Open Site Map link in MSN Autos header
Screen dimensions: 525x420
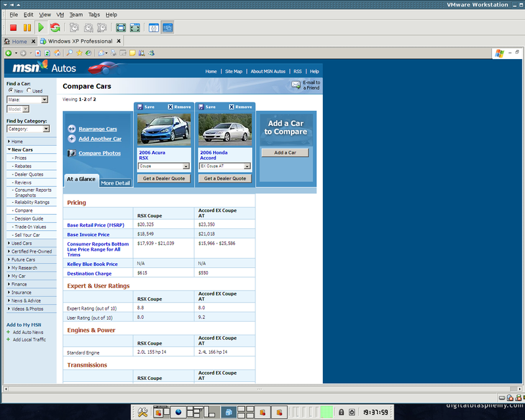234,72
